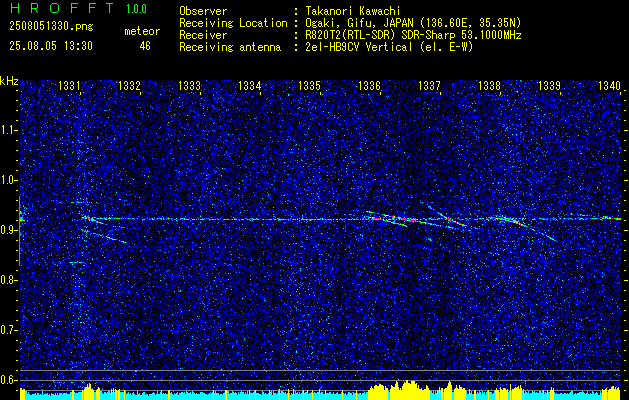Click time marker 1340

609,85
